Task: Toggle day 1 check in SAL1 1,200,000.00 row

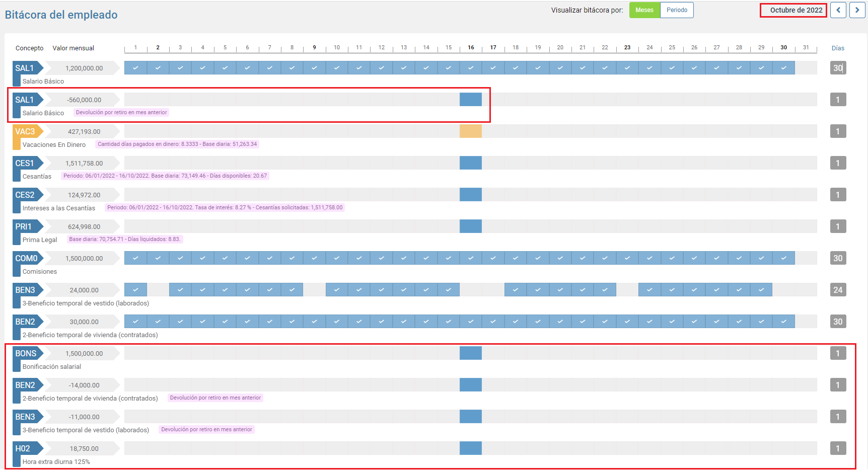Action: coord(135,68)
